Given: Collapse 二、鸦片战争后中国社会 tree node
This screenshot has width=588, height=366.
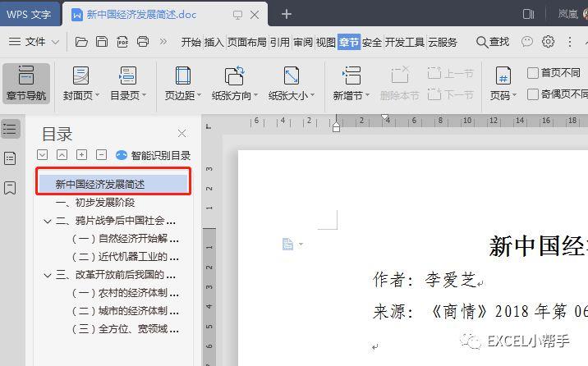Looking at the screenshot, I should click(x=48, y=221).
